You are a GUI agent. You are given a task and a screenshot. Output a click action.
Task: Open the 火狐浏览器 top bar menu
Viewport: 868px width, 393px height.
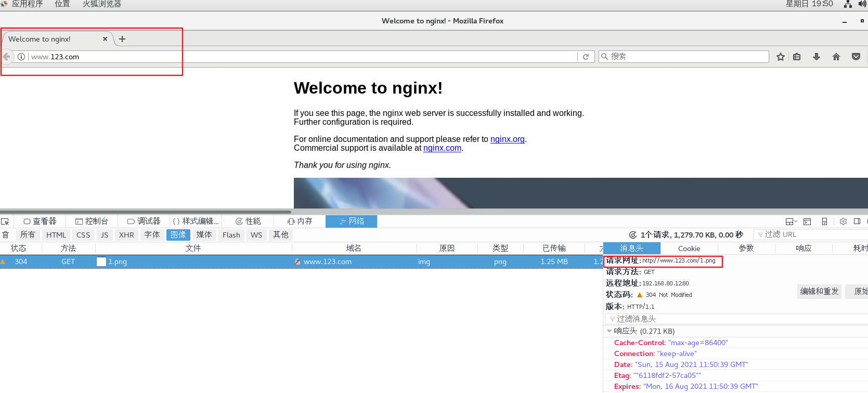pos(102,4)
